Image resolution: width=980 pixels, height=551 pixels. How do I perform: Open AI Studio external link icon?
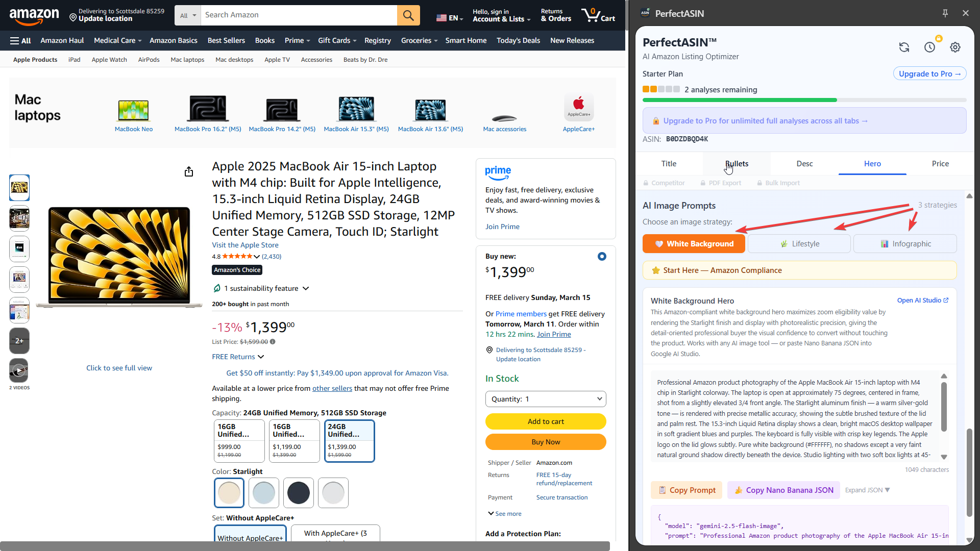pyautogui.click(x=946, y=300)
